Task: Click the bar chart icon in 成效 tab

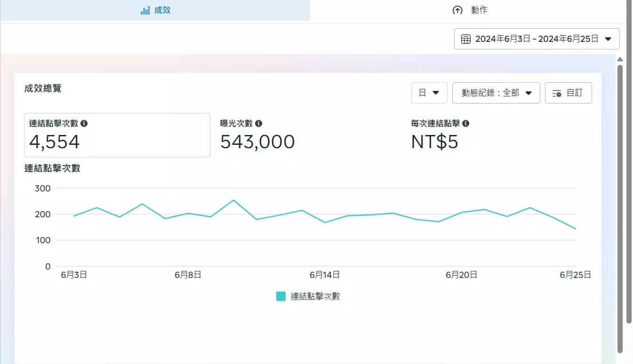Action: (x=145, y=10)
